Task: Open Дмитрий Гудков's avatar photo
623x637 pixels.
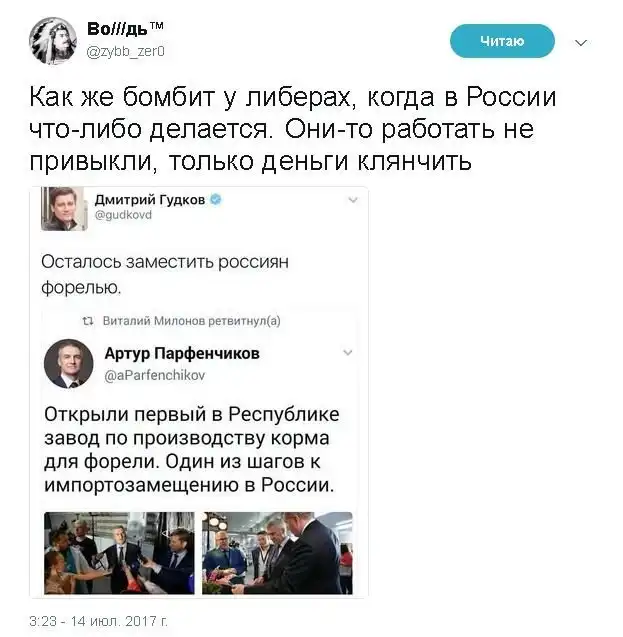Action: (64, 209)
